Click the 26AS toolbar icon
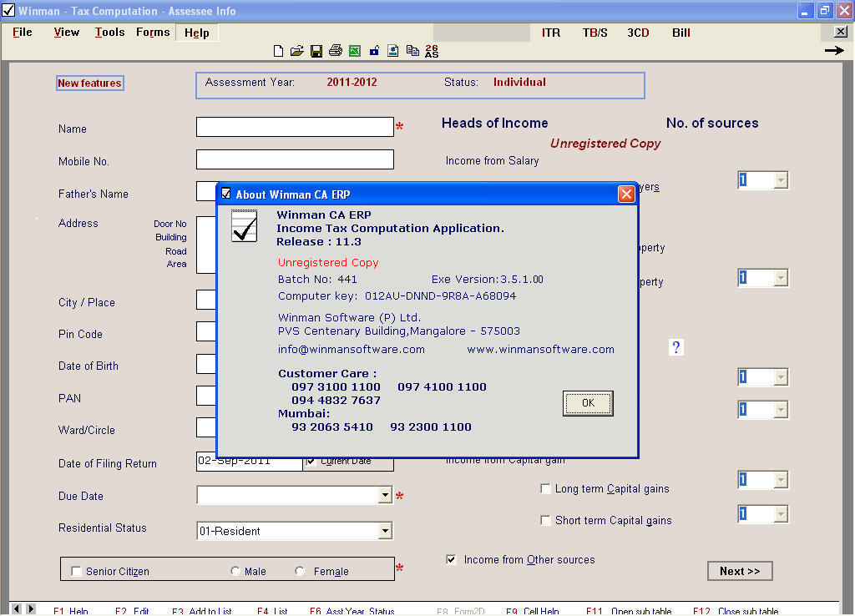The image size is (855, 616). coord(432,51)
